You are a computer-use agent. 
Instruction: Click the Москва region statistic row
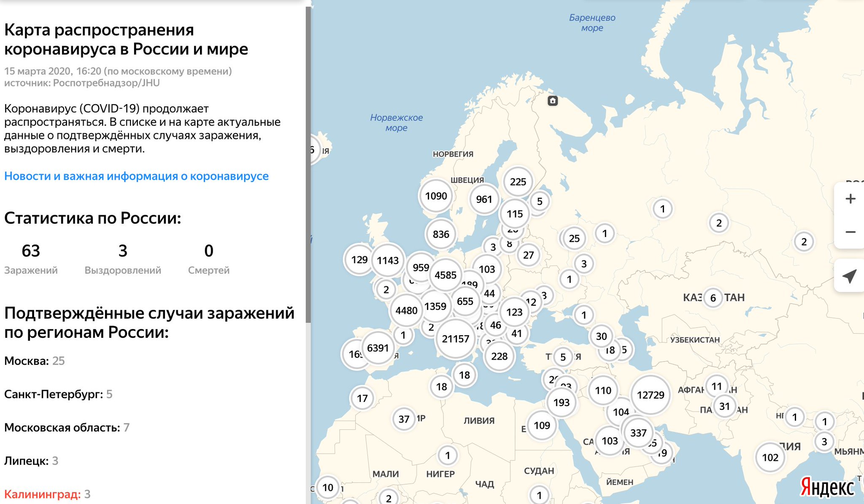click(x=36, y=361)
